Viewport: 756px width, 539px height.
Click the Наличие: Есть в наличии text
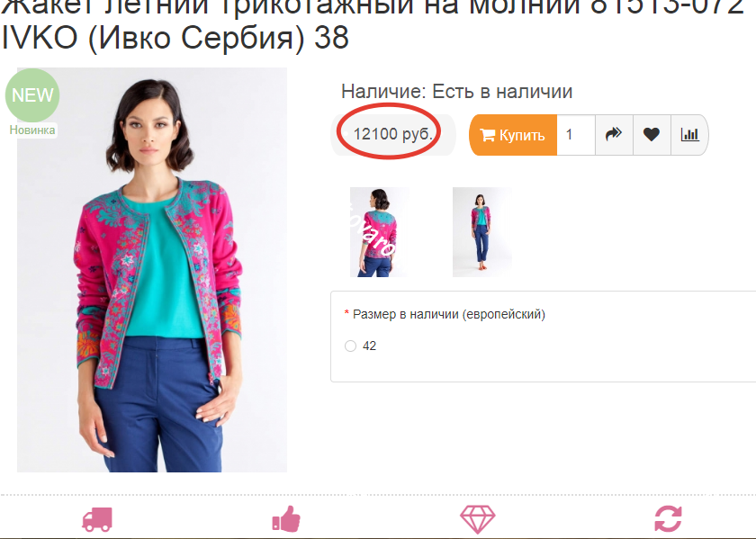click(x=456, y=92)
